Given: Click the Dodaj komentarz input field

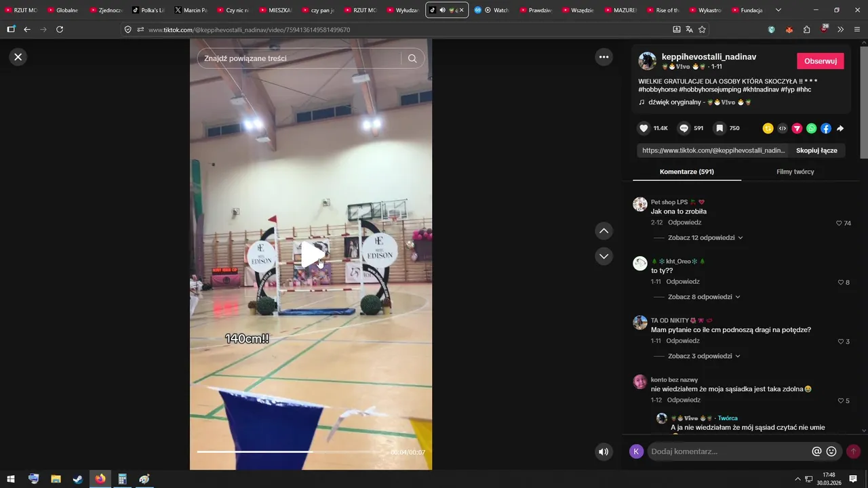Looking at the screenshot, I should (729, 451).
